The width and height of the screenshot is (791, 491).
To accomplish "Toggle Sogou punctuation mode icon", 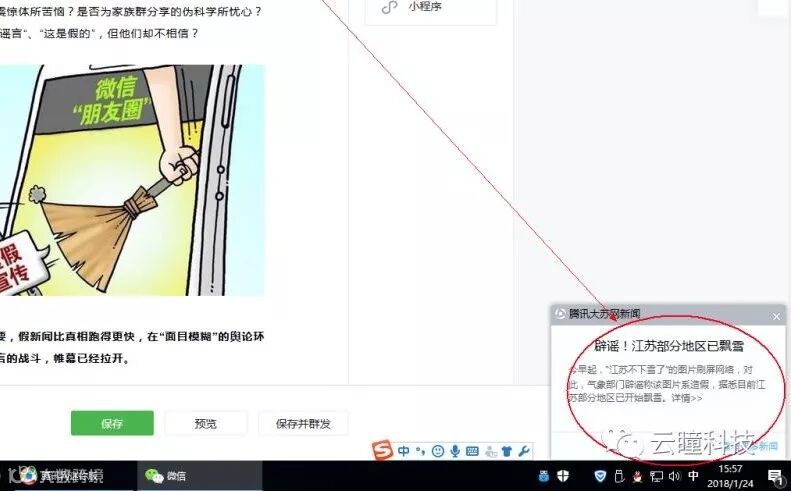I will 421,451.
